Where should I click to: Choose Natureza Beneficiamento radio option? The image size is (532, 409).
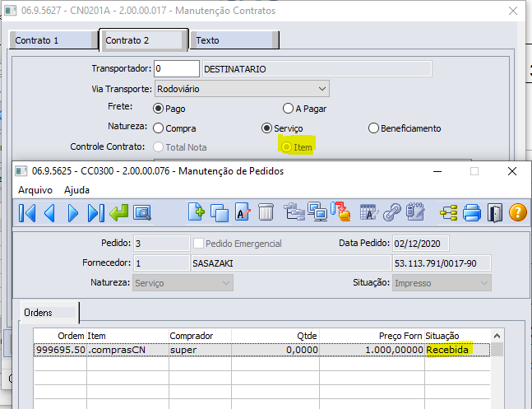coord(373,128)
